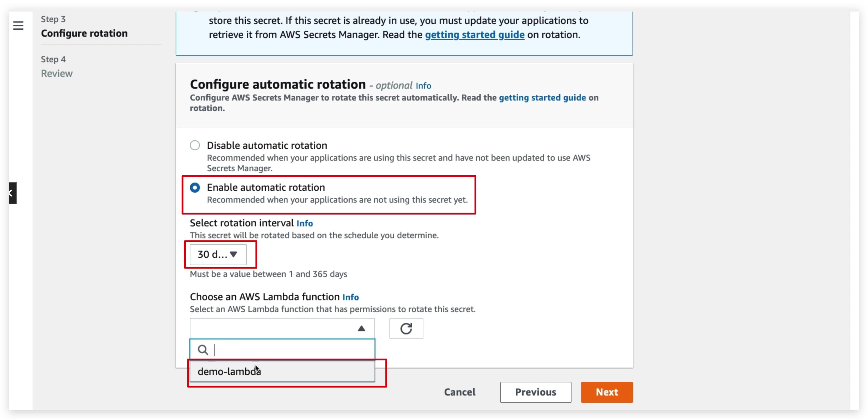
Task: Open the underlined getting started guide link in the banner
Action: click(474, 35)
